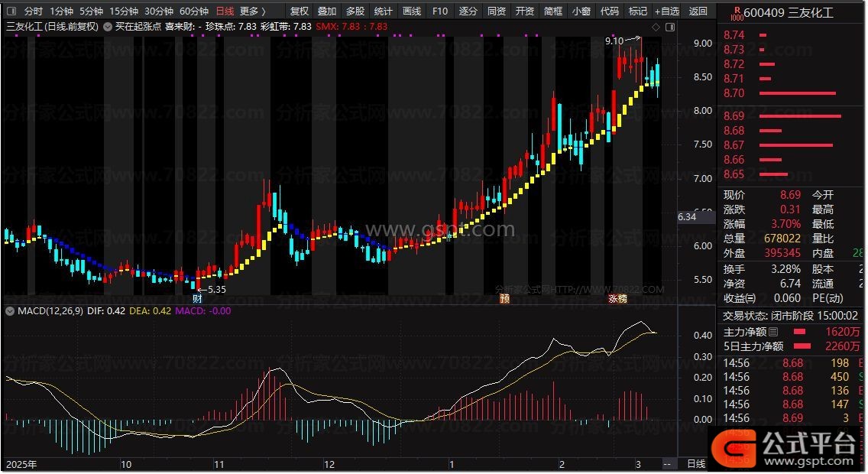Click the 返回 back button

tap(698, 11)
